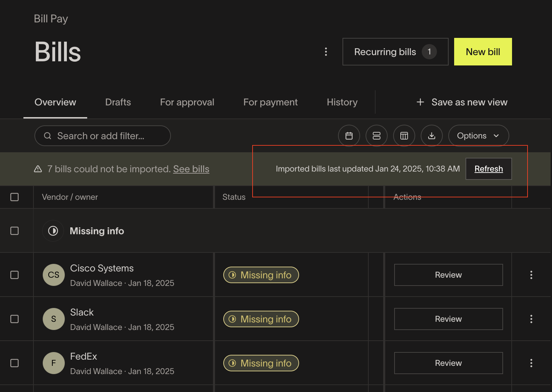The width and height of the screenshot is (552, 392).
Task: Open Cisco Systems row more options menu
Action: pos(531,275)
